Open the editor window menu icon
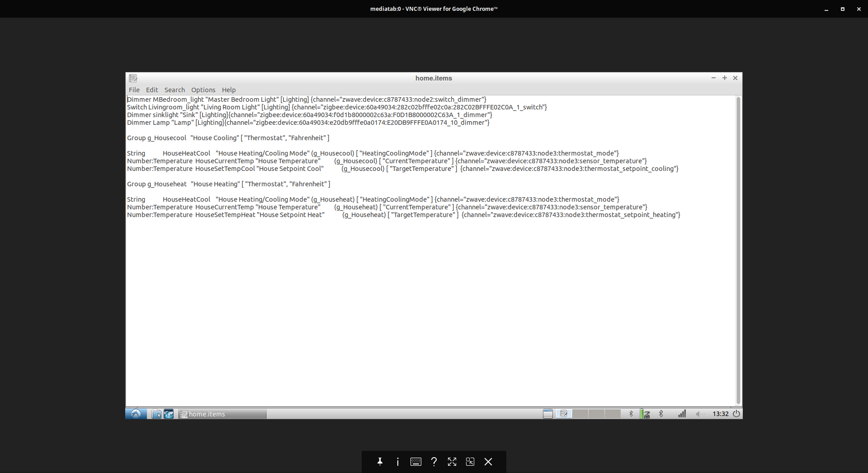The height and width of the screenshot is (473, 868). tap(133, 78)
